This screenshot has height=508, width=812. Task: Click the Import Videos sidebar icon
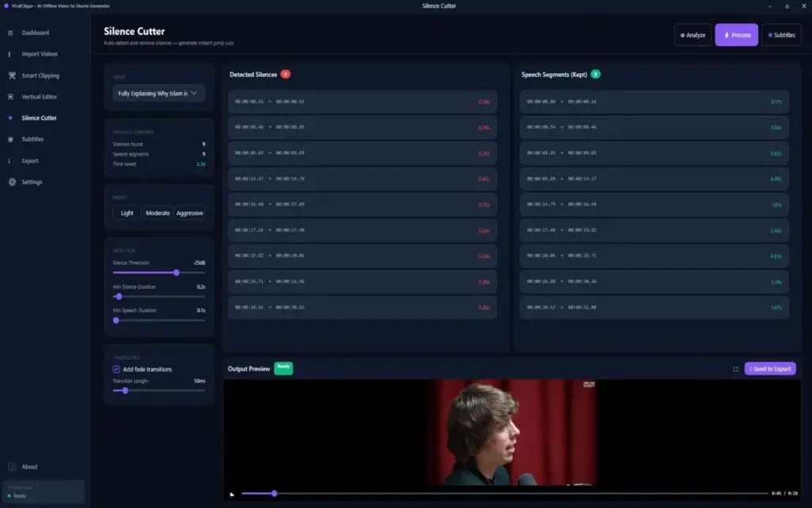tap(10, 54)
